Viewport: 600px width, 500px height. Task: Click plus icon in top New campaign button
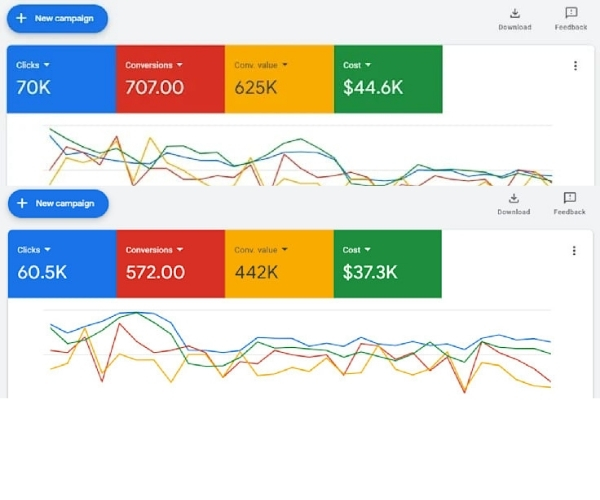click(x=21, y=18)
